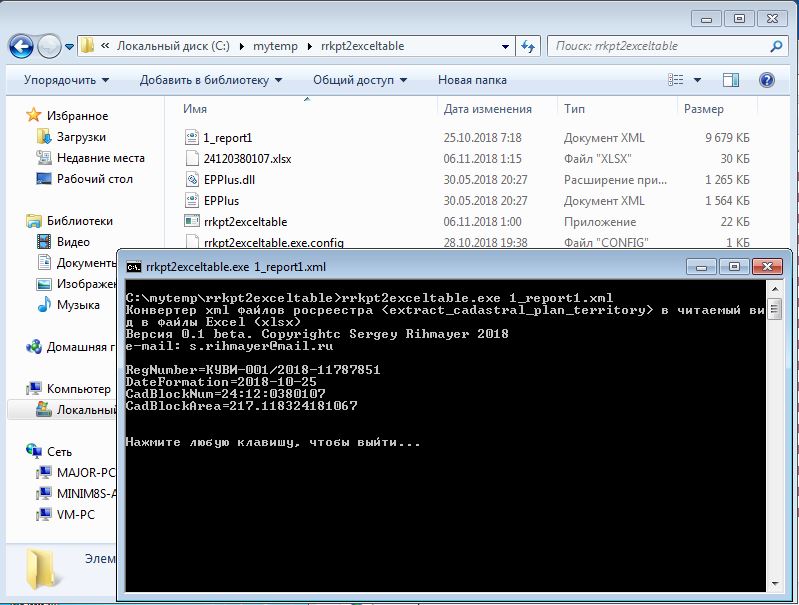
Task: Click the Back navigation arrow button
Action: (22, 46)
